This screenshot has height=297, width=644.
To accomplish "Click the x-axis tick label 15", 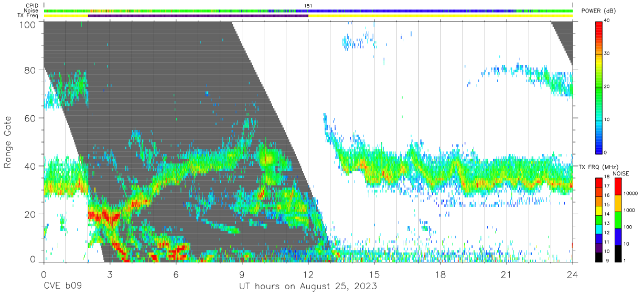I will tap(374, 274).
